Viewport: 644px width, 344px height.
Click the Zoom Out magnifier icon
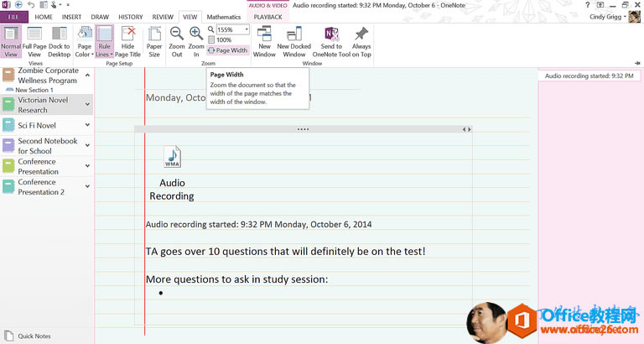177,34
